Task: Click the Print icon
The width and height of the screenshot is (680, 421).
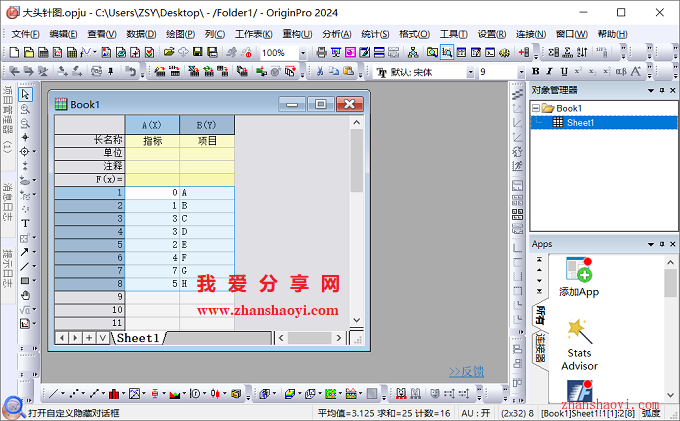Action: coord(321,53)
